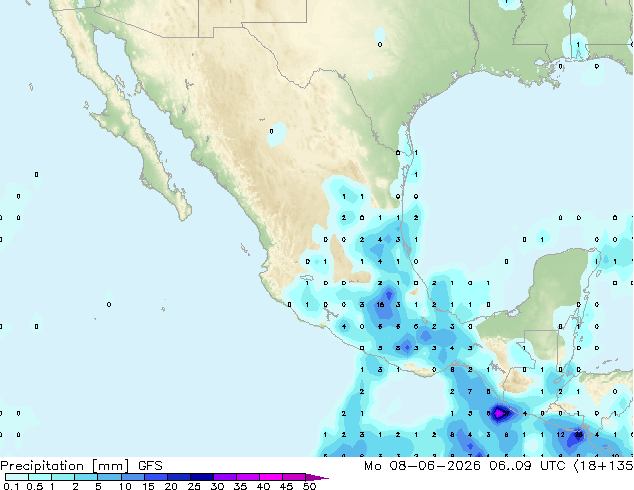Click the 10–15 mm legend color swatch
Image resolution: width=634 pixels, height=490 pixels.
133,477
